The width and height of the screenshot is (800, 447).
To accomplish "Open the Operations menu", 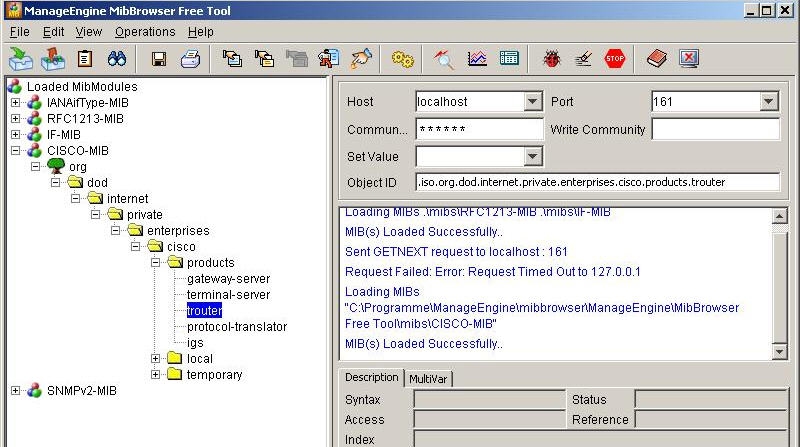I will point(145,32).
